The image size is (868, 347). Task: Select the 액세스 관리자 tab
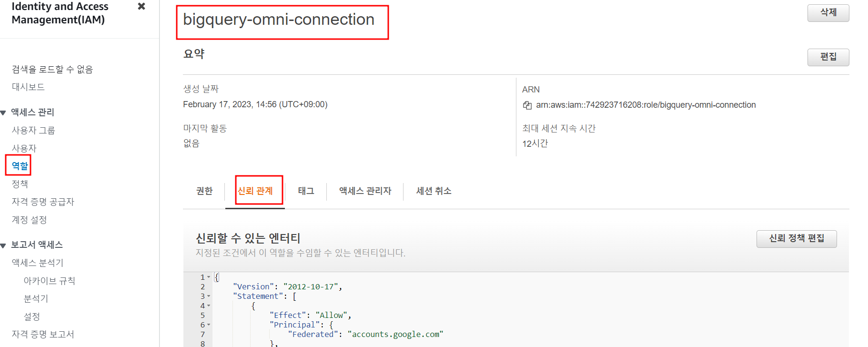365,191
